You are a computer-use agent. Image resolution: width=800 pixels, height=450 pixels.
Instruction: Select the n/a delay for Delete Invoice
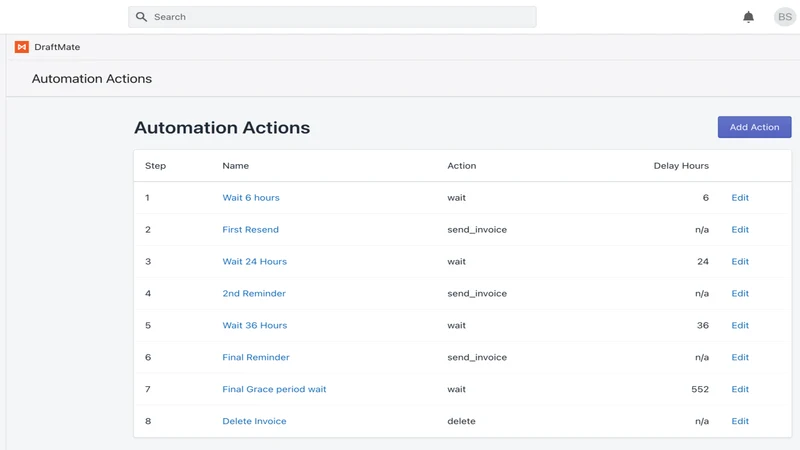coord(702,421)
